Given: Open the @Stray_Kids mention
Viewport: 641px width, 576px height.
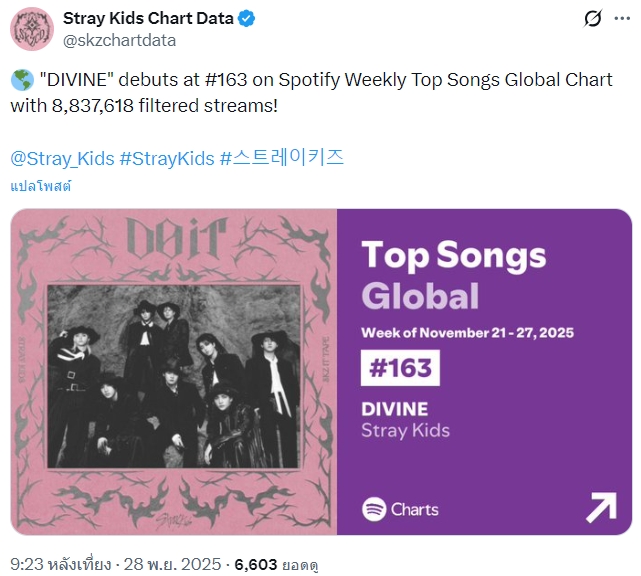Looking at the screenshot, I should point(62,157).
